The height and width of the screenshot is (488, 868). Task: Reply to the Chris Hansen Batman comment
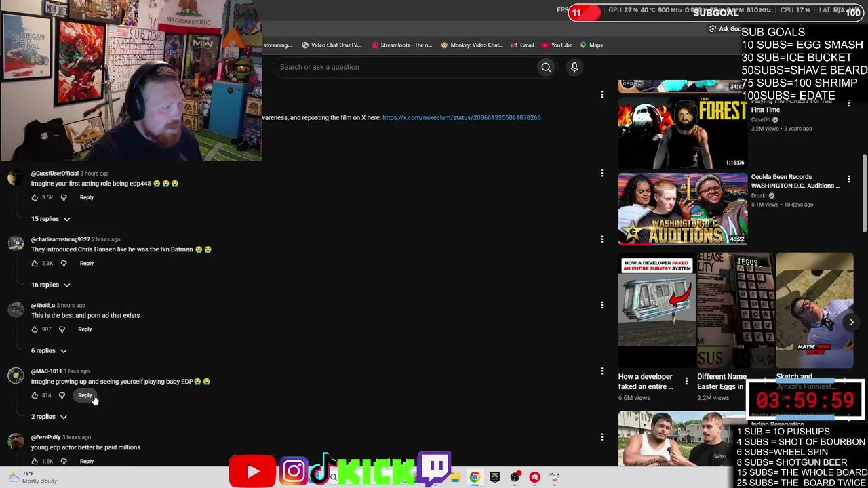point(87,263)
